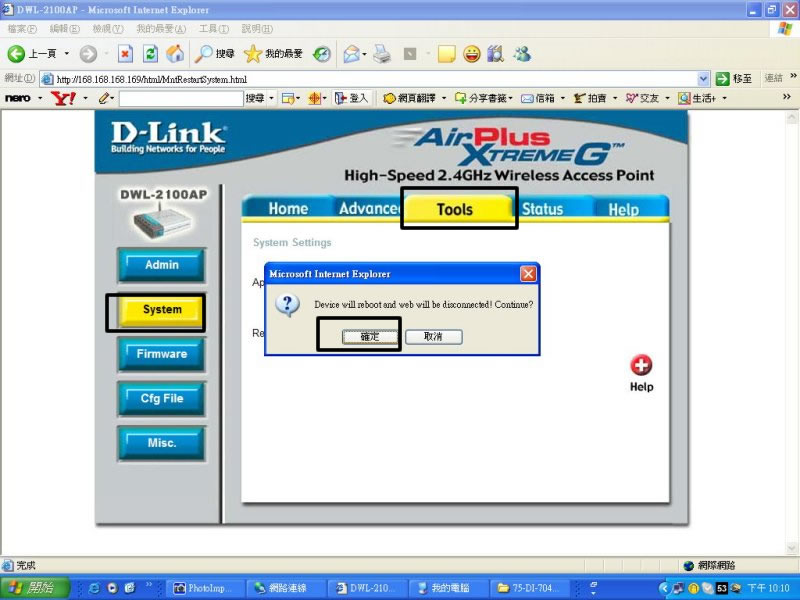Open the Mail icon dropdown arrow
Viewport: 800px width, 600px height.
click(x=364, y=54)
